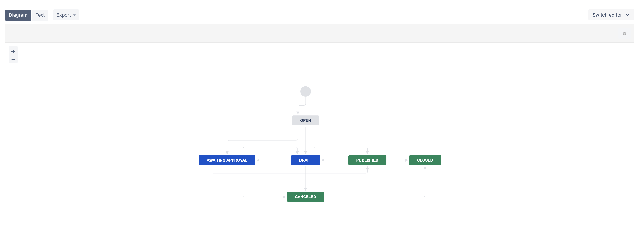The image size is (644, 250).
Task: Select the OPEN status node
Action: pos(305,120)
